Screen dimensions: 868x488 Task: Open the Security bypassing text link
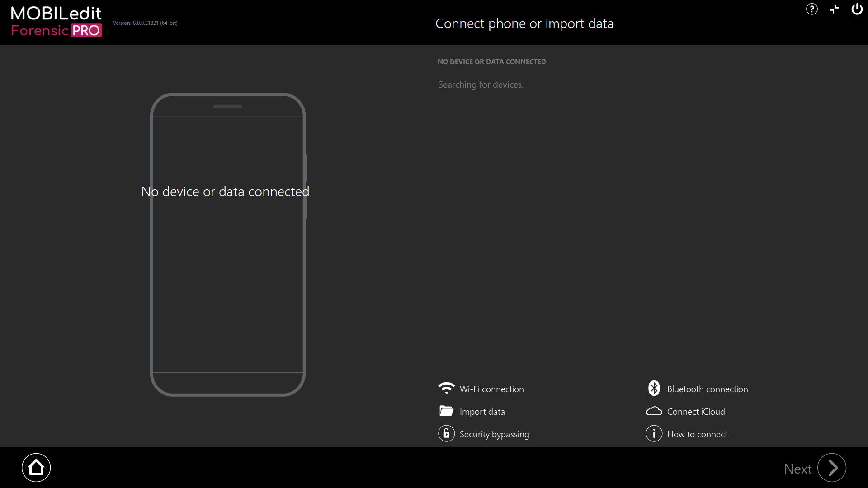tap(494, 434)
